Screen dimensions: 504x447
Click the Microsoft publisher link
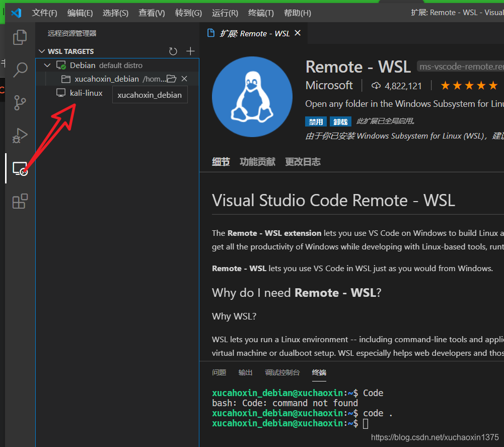329,85
